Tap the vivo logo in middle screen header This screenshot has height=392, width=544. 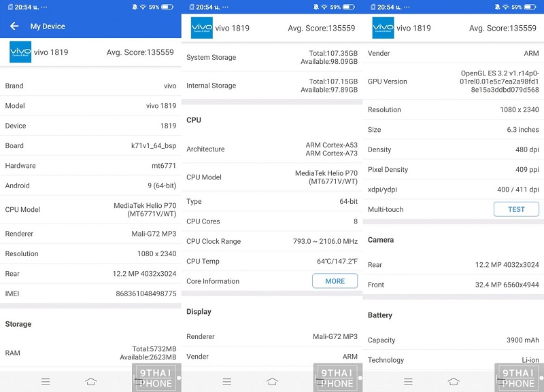[x=201, y=28]
